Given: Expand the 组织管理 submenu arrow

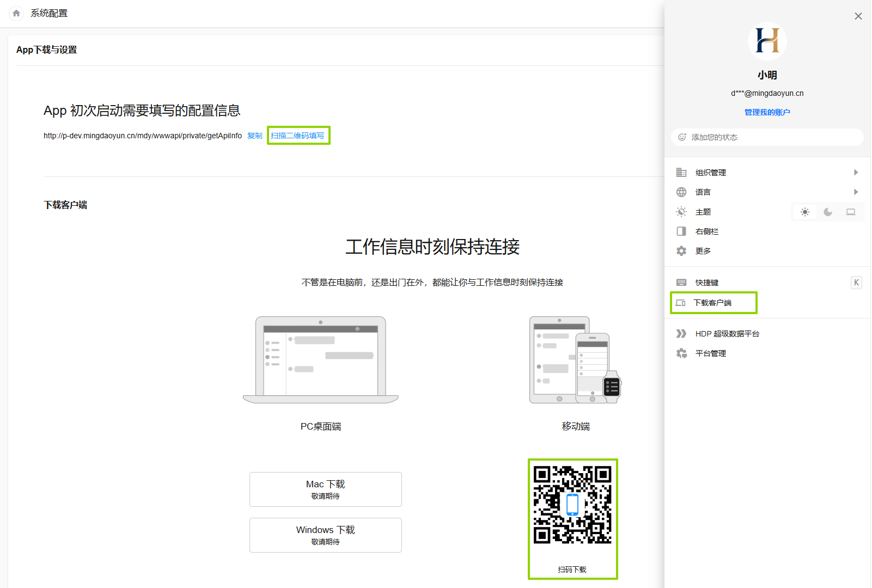Looking at the screenshot, I should click(856, 173).
